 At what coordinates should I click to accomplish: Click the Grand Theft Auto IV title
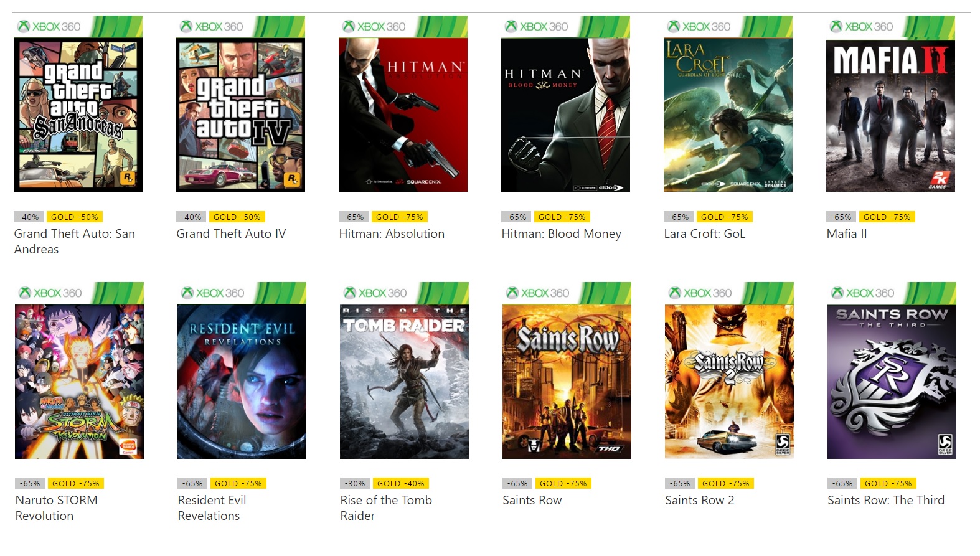tap(231, 233)
